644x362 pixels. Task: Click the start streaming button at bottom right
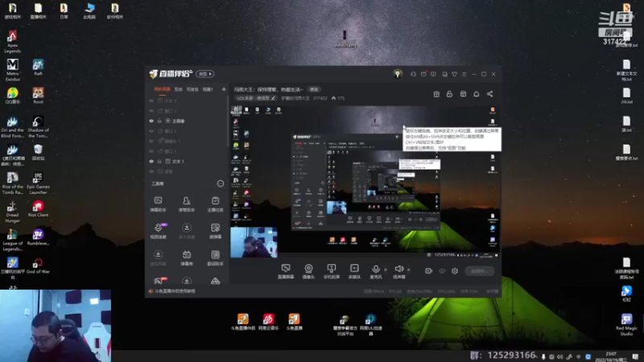(480, 271)
